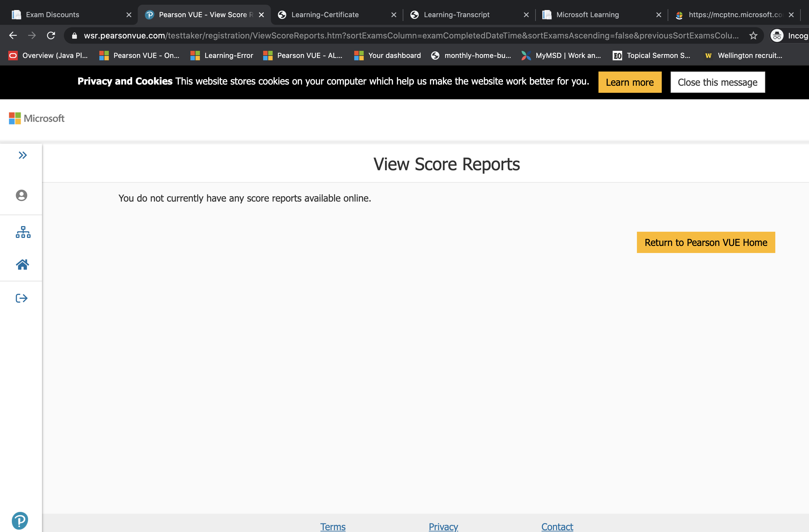Viewport: 809px width, 532px height.
Task: Reload the page with refresh icon
Action: click(x=51, y=35)
